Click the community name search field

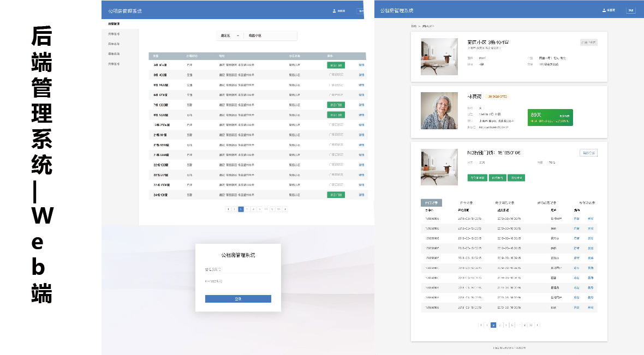click(270, 35)
